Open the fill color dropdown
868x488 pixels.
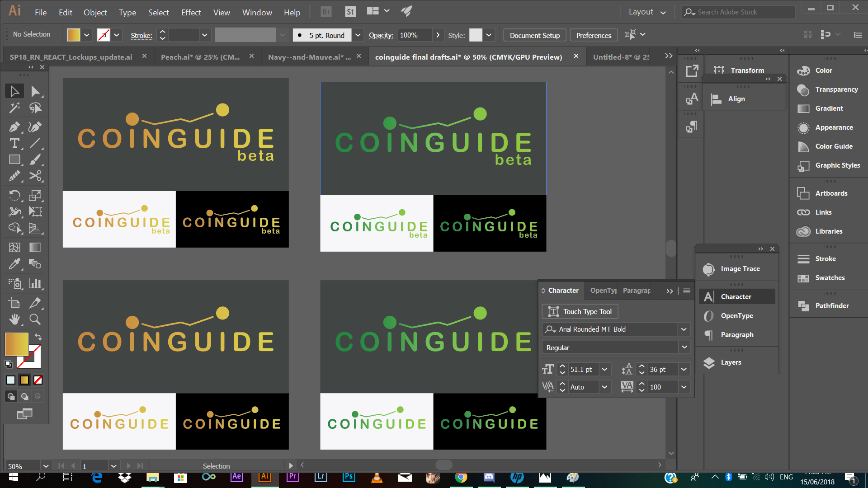[x=87, y=35]
